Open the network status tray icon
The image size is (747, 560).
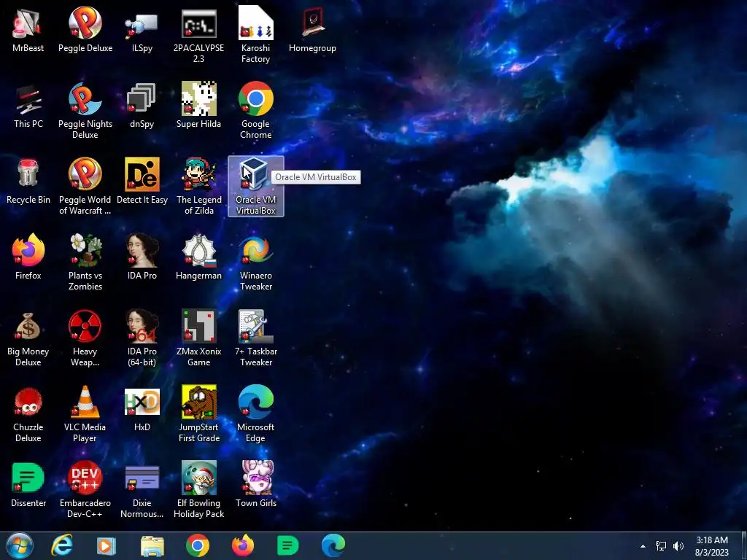(x=661, y=546)
